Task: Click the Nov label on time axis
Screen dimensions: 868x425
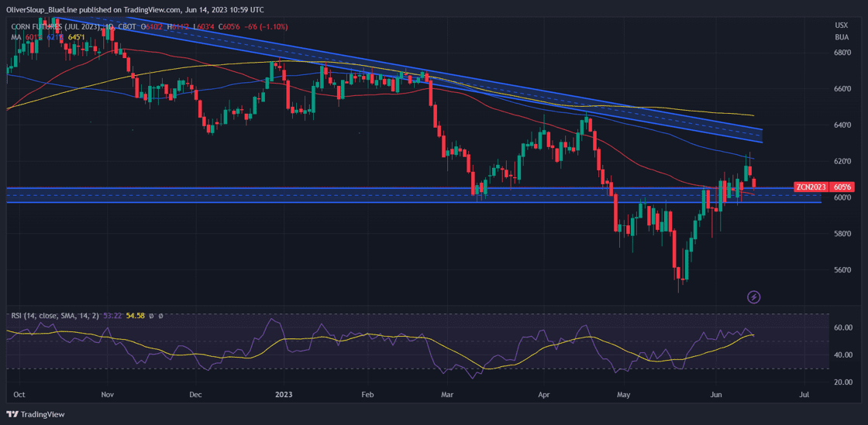Action: (x=108, y=395)
